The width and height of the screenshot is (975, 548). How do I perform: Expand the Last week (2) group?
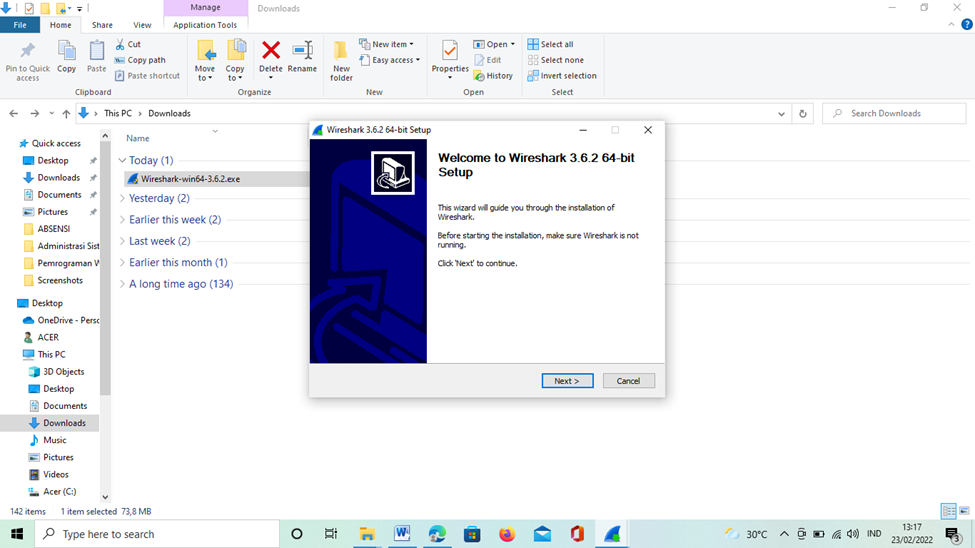click(x=122, y=241)
